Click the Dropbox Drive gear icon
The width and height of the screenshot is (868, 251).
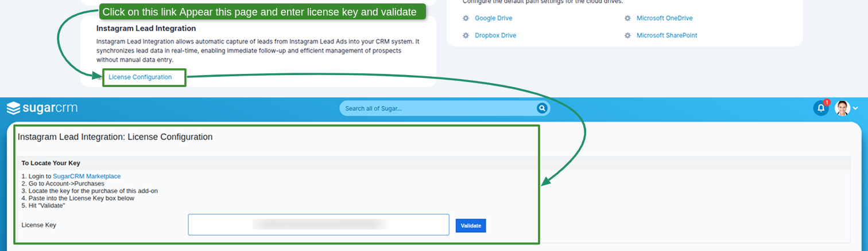(466, 36)
